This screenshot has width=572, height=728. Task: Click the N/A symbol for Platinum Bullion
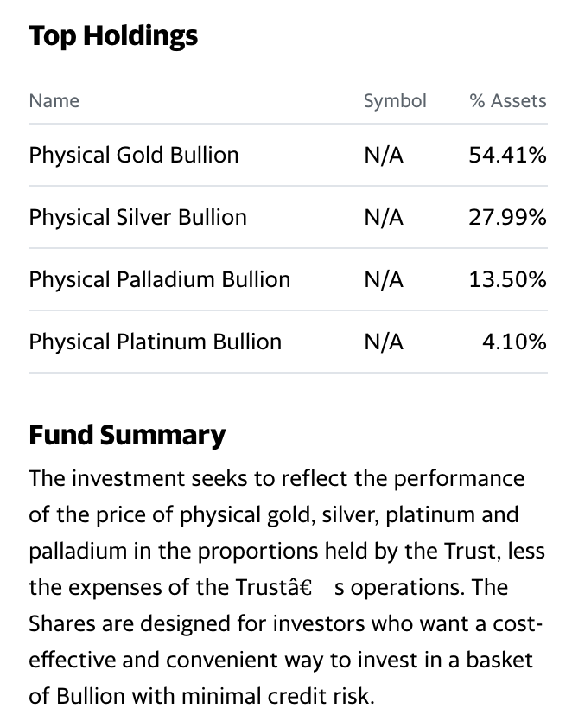384,342
